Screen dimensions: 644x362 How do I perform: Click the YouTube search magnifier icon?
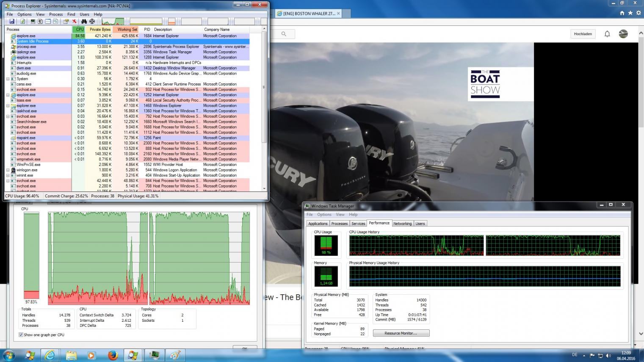(284, 34)
